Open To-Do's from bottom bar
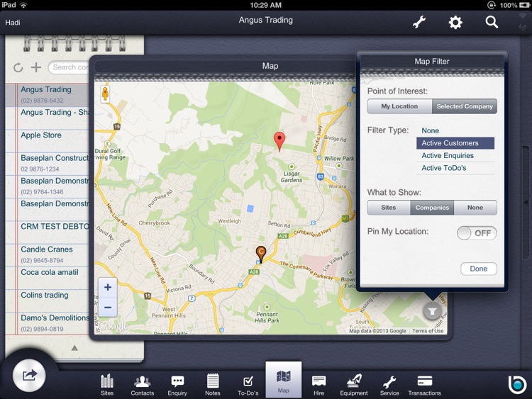The height and width of the screenshot is (399, 532). click(248, 385)
